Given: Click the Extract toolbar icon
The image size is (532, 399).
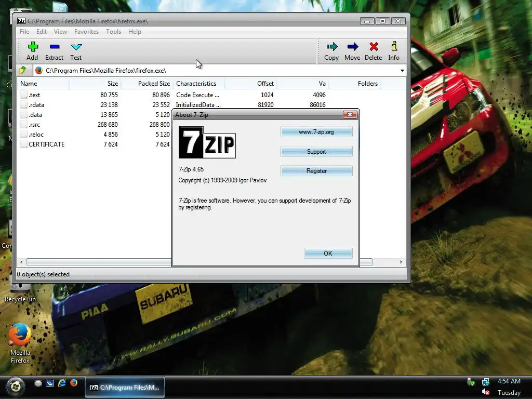Looking at the screenshot, I should (x=54, y=47).
